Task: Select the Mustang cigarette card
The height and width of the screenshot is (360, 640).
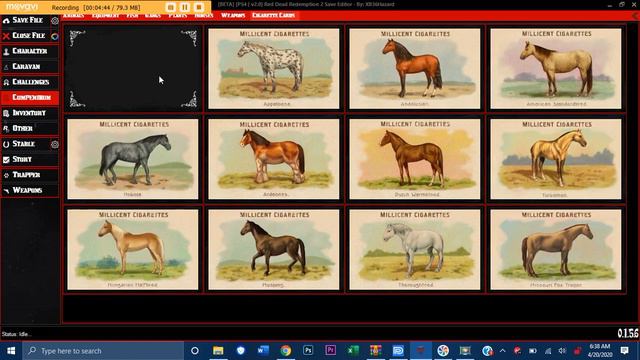Action: 273,249
